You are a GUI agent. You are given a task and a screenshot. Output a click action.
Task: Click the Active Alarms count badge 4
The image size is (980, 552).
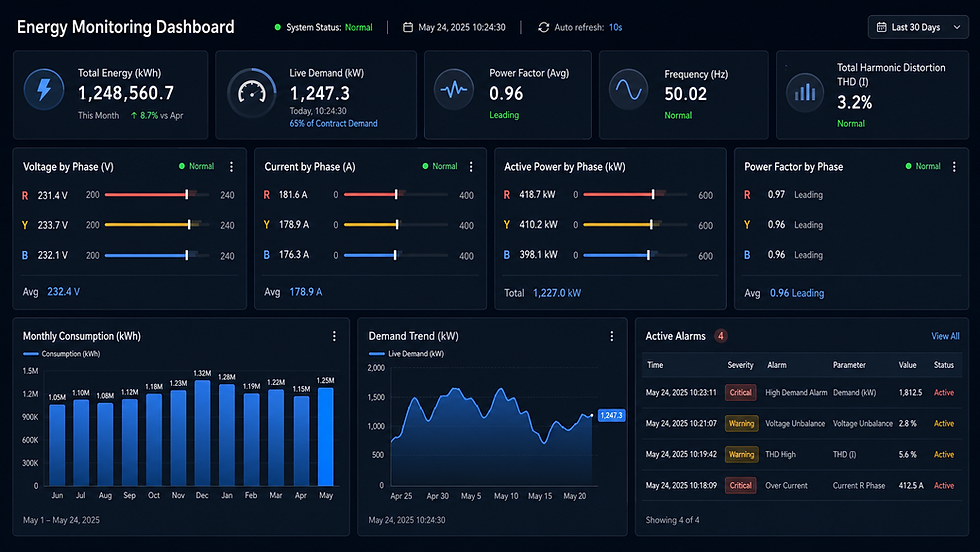tap(721, 336)
